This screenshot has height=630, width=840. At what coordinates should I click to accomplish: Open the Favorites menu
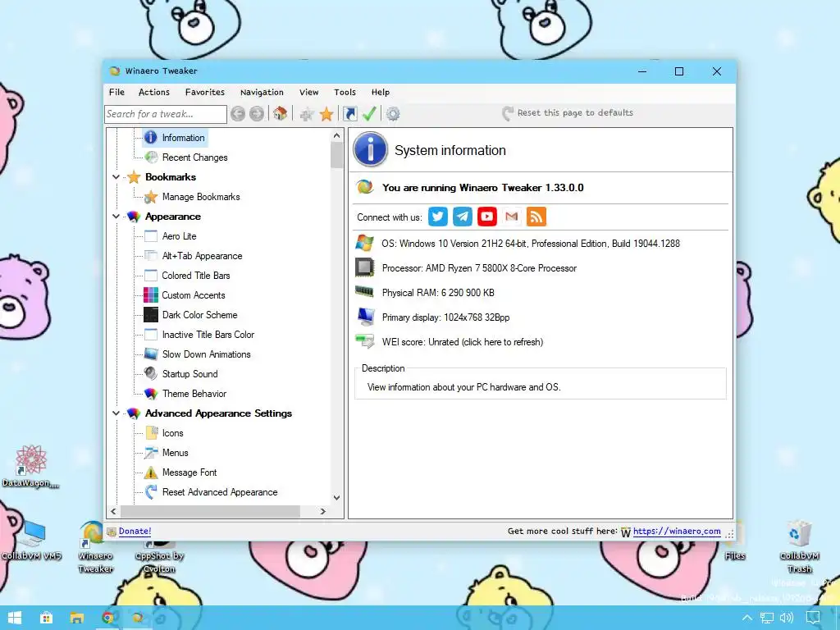(x=204, y=92)
